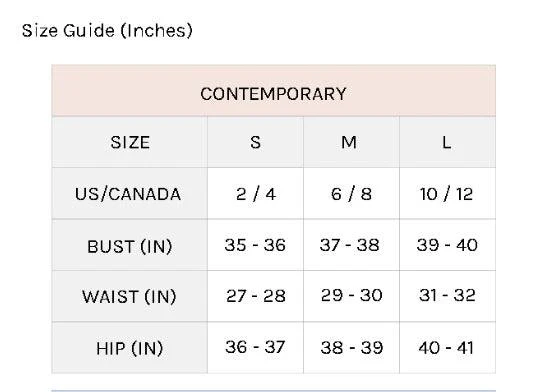This screenshot has height=392, width=540.
Task: Click the 2 / 4 US size cell
Action: [x=256, y=193]
